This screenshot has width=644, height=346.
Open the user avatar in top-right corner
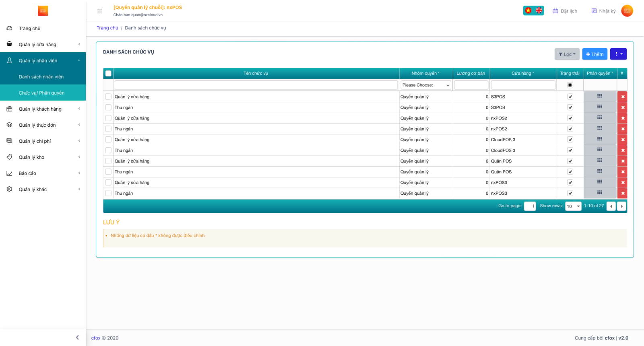coord(627,11)
